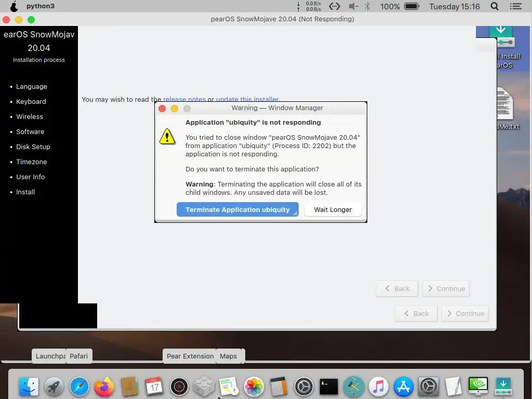Launch the App Store dock icon

pyautogui.click(x=403, y=386)
